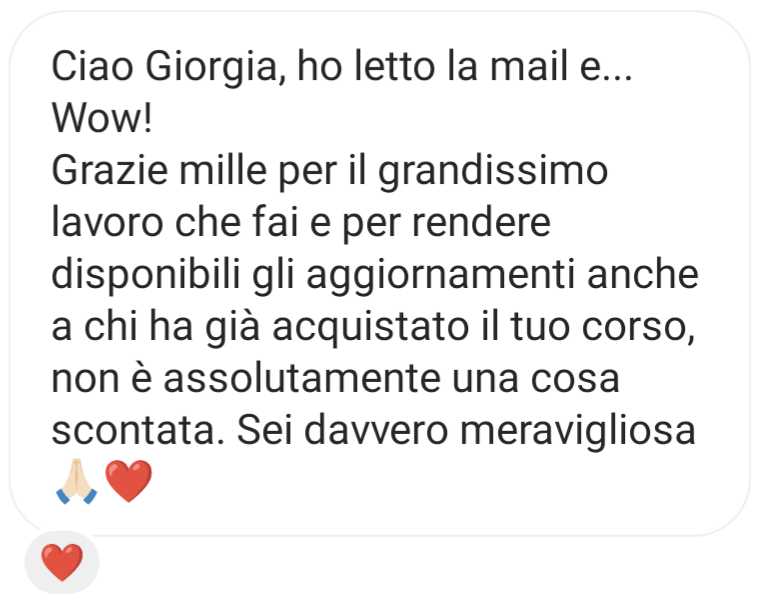The width and height of the screenshot is (770, 601).
Task: Click the heart reaction badge below the message
Action: [62, 562]
